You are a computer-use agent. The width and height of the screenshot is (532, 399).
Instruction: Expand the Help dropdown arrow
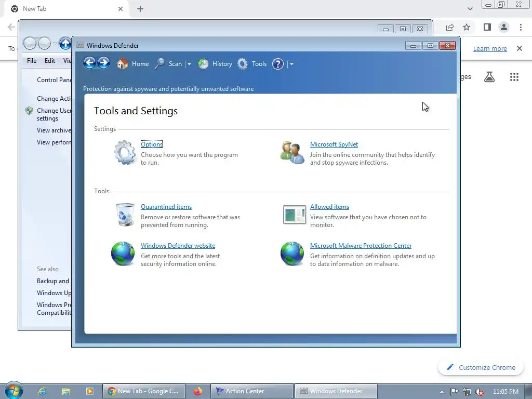(x=291, y=64)
